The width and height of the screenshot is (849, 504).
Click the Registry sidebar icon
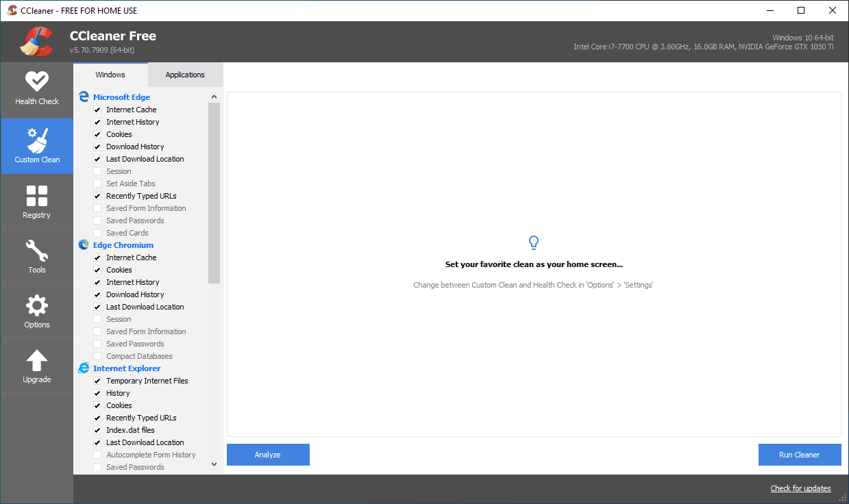click(x=36, y=201)
